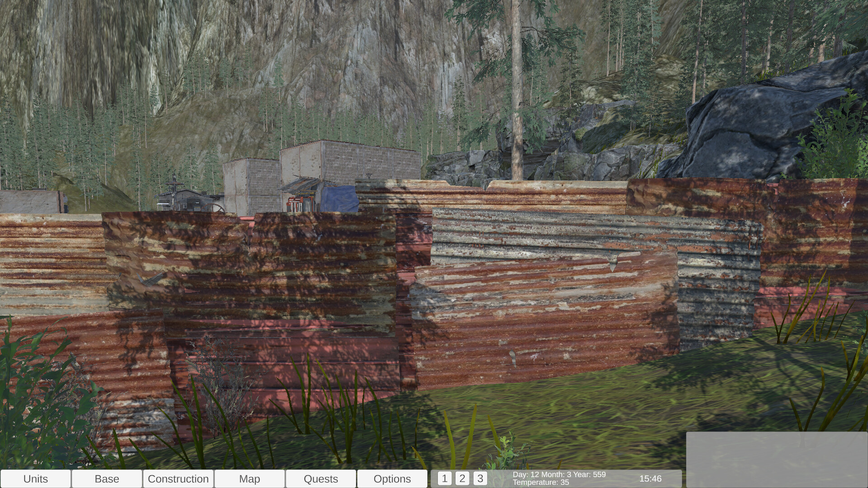The height and width of the screenshot is (488, 868).
Task: Open the Map view
Action: point(249,479)
